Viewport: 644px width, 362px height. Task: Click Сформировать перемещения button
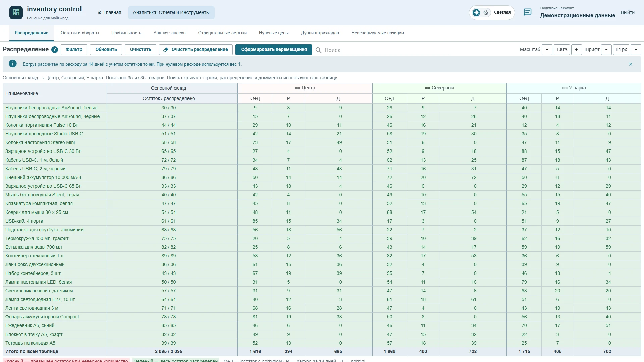(x=274, y=50)
